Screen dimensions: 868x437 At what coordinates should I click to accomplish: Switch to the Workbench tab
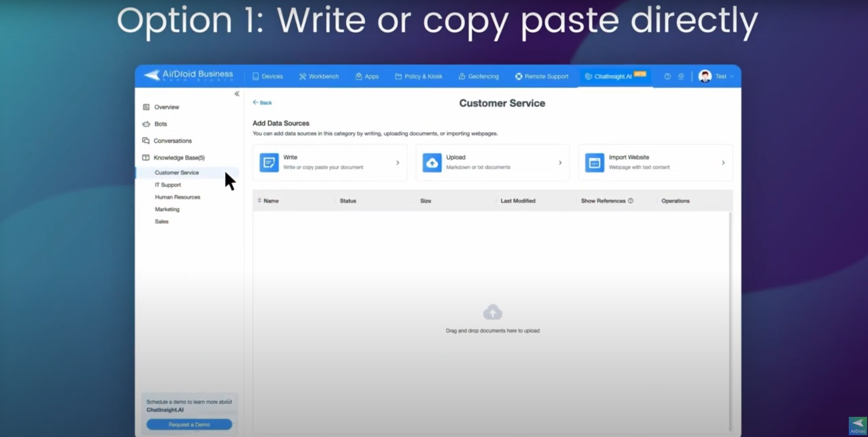[x=319, y=76]
